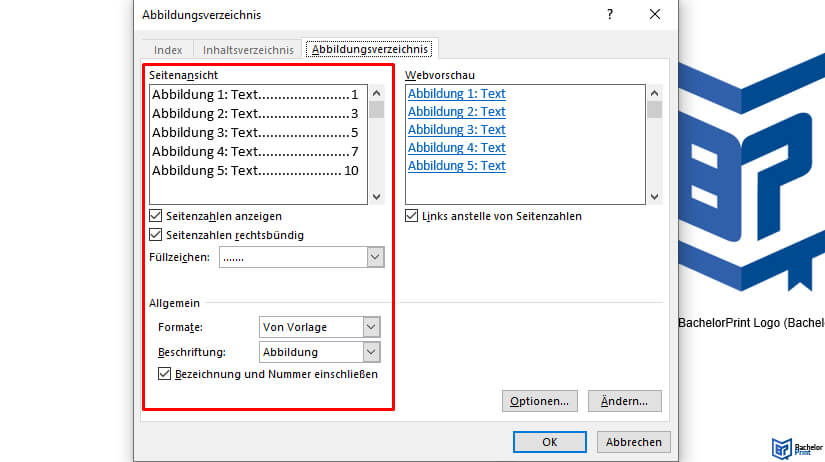This screenshot has width=825, height=462.
Task: Click Abbildung 1: Text link in Webvorschau
Action: (457, 94)
